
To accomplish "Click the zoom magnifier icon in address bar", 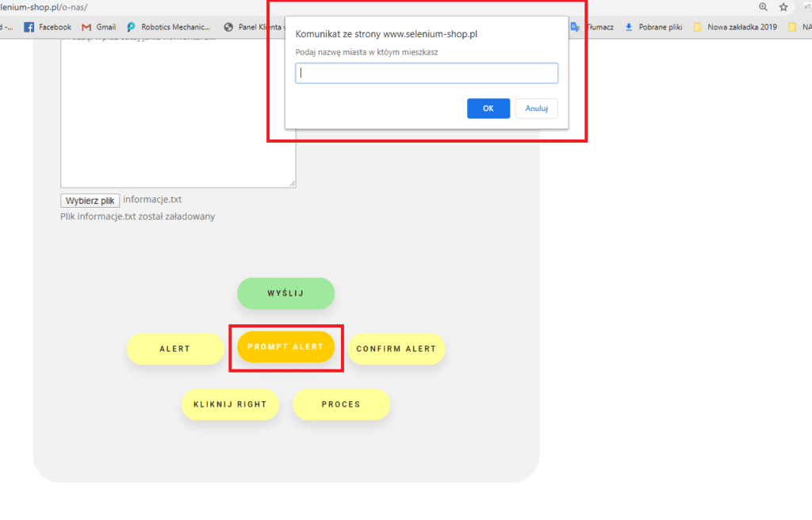I will pos(764,7).
